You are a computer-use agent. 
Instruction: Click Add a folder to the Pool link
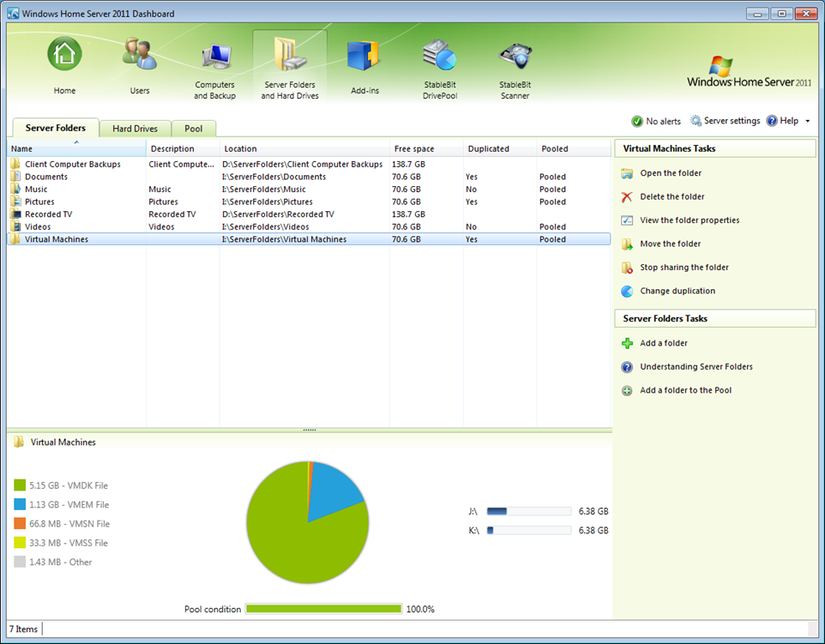(x=686, y=391)
